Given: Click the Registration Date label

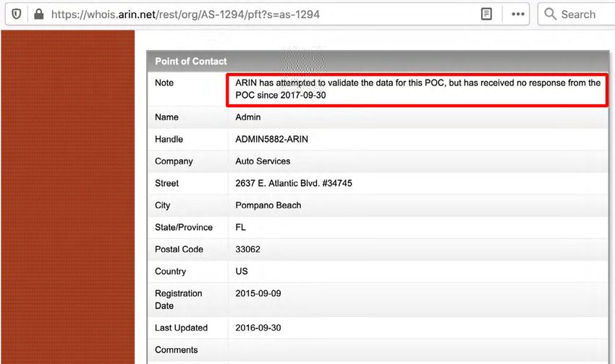Looking at the screenshot, I should (x=179, y=300).
